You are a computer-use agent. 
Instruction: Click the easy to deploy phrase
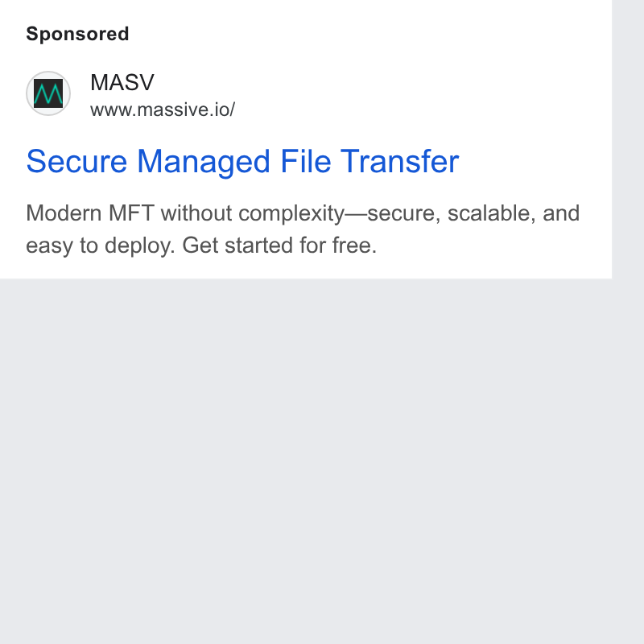click(x=101, y=246)
